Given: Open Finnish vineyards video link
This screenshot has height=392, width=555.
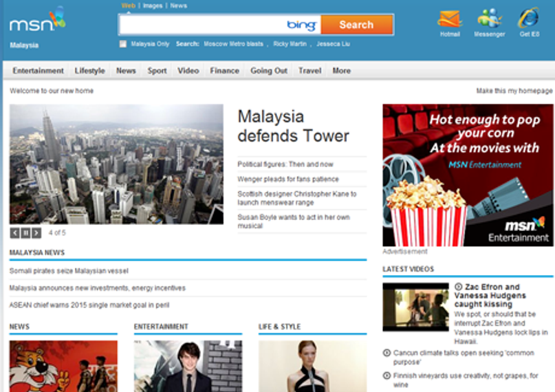Looking at the screenshot, I should point(466,380).
